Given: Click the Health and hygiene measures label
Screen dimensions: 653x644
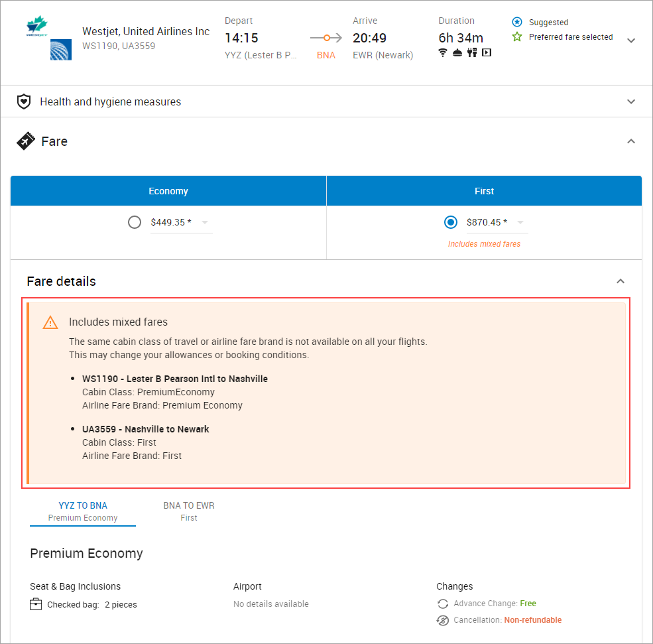Looking at the screenshot, I should [110, 101].
